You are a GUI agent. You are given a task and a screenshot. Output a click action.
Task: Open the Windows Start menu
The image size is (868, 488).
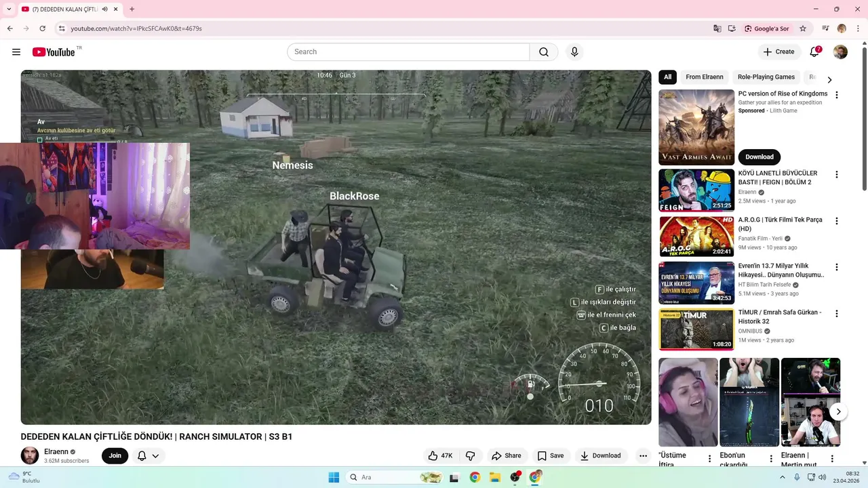334,477
